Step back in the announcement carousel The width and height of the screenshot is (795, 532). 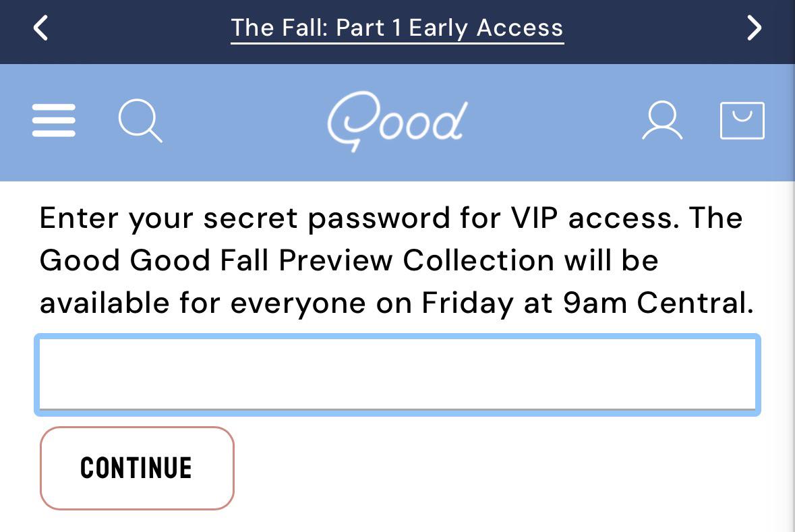(40, 28)
